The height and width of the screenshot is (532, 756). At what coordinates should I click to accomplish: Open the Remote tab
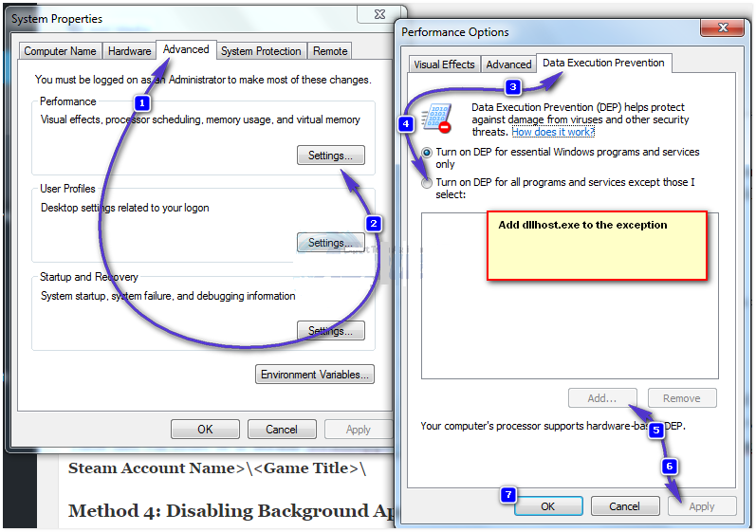pos(330,51)
